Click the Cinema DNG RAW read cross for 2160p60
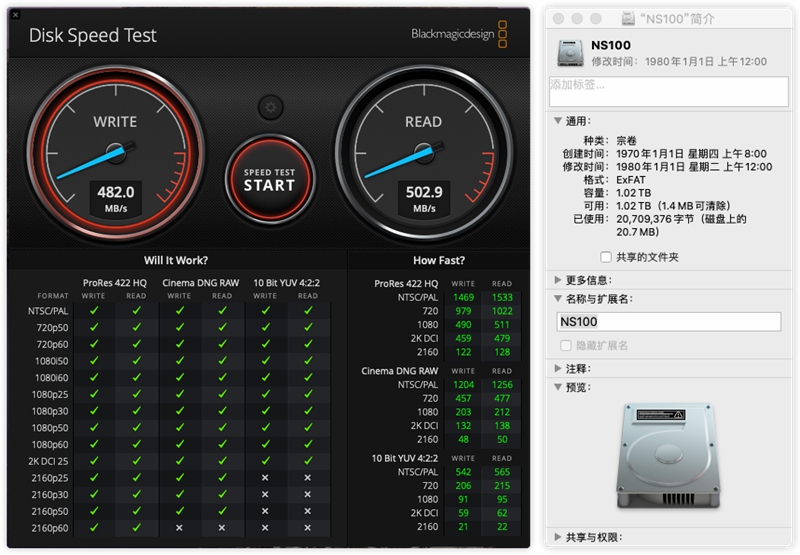This screenshot has width=800, height=555. click(x=221, y=528)
